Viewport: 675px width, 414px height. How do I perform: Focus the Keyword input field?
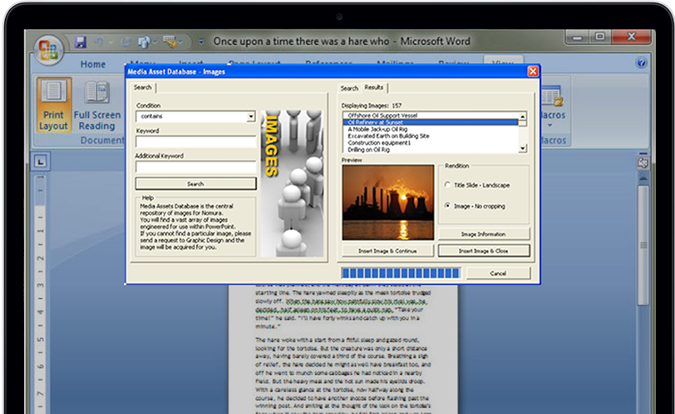click(196, 142)
